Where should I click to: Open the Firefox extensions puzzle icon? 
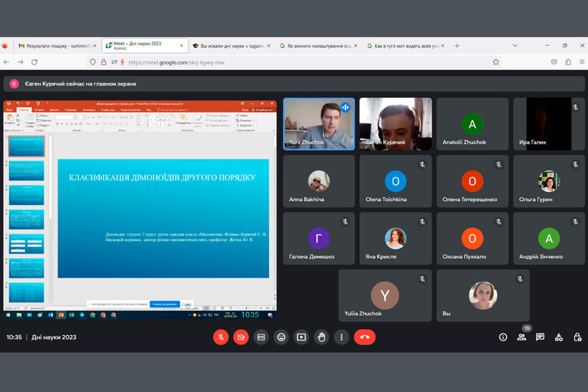click(568, 62)
